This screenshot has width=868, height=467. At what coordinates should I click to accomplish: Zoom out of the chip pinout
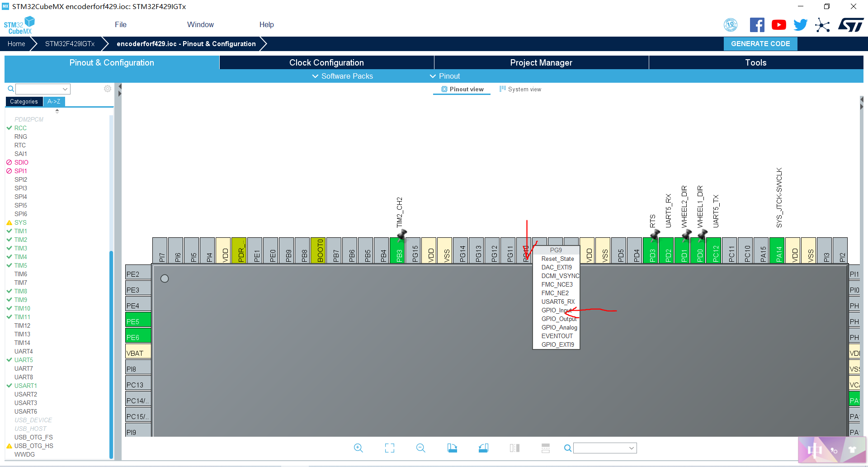tap(420, 448)
